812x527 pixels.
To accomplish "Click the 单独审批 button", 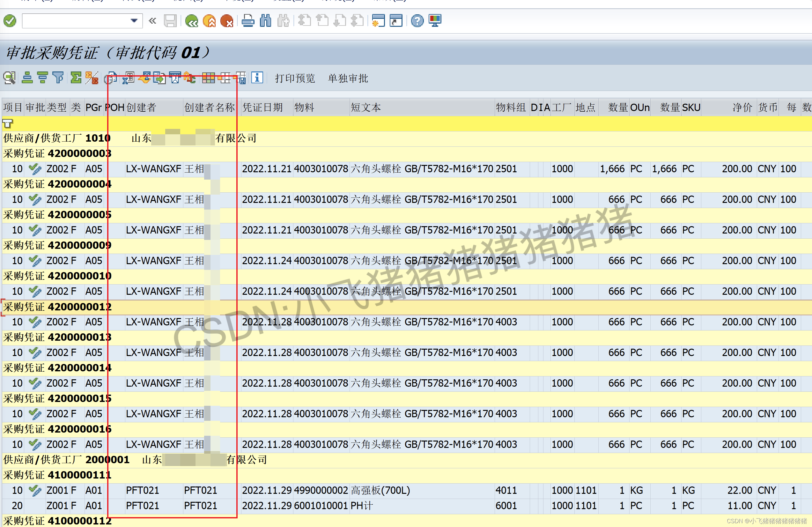I will pyautogui.click(x=348, y=78).
